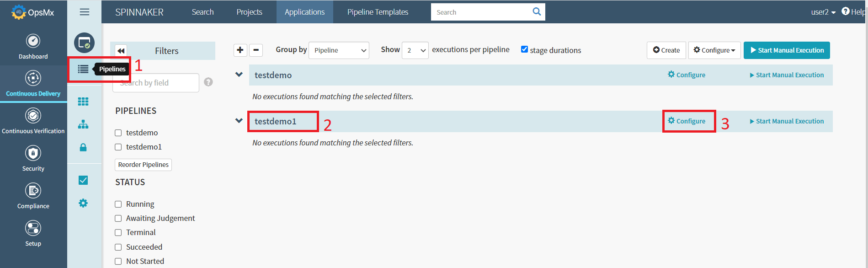The height and width of the screenshot is (268, 868).
Task: Open the Applications nav tab
Action: pos(304,12)
